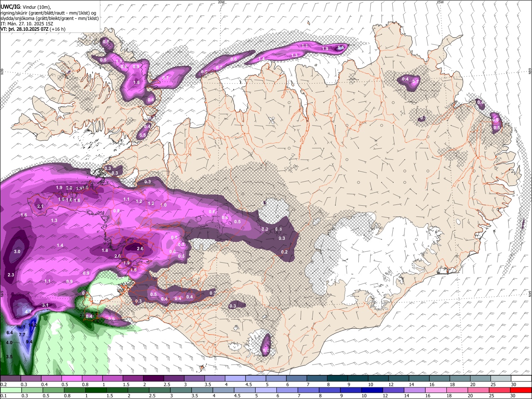Click the 14.2 rainfall value offshore
The image size is (532, 399).
coord(32,325)
